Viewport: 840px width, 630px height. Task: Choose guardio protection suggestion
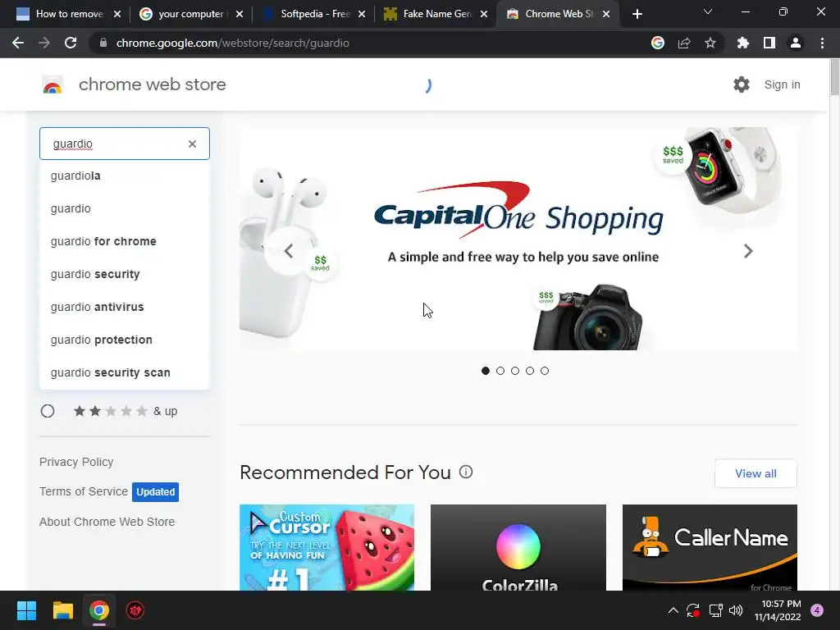[x=125, y=340]
